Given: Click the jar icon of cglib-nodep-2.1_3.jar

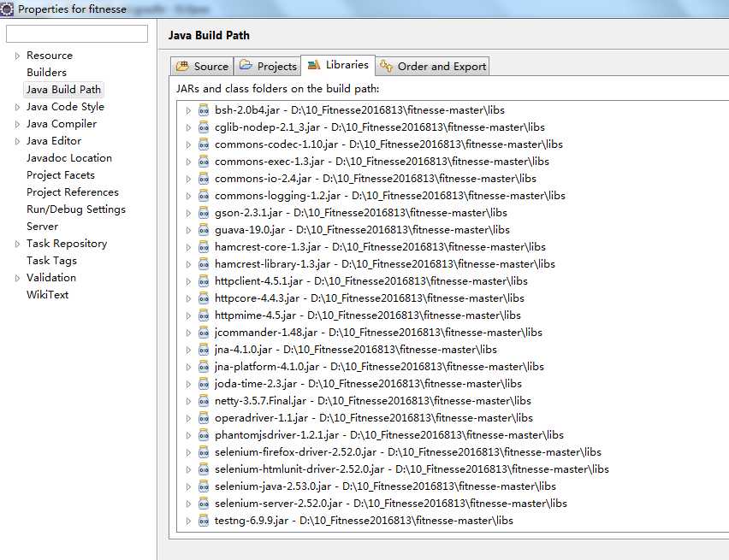Looking at the screenshot, I should coord(204,127).
